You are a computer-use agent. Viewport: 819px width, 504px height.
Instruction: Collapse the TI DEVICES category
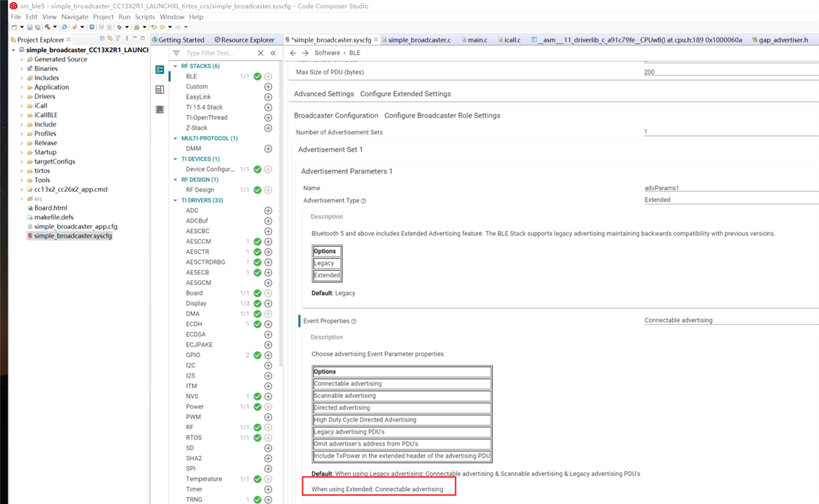pyautogui.click(x=176, y=159)
